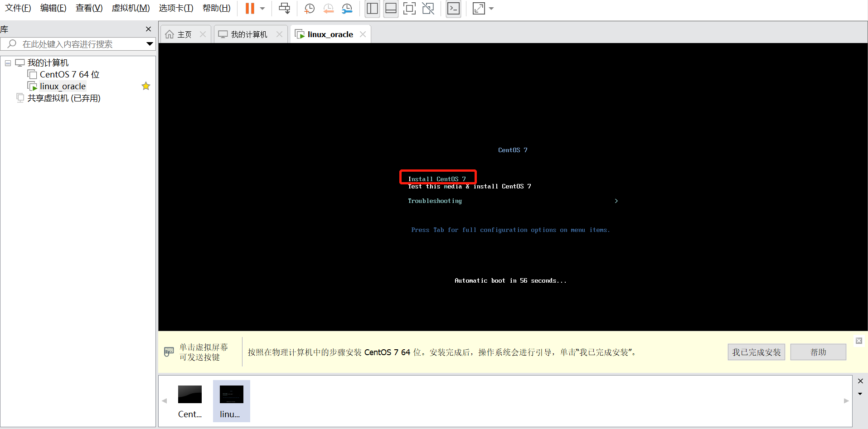Toggle the favorite star for linux_oracle

point(146,86)
